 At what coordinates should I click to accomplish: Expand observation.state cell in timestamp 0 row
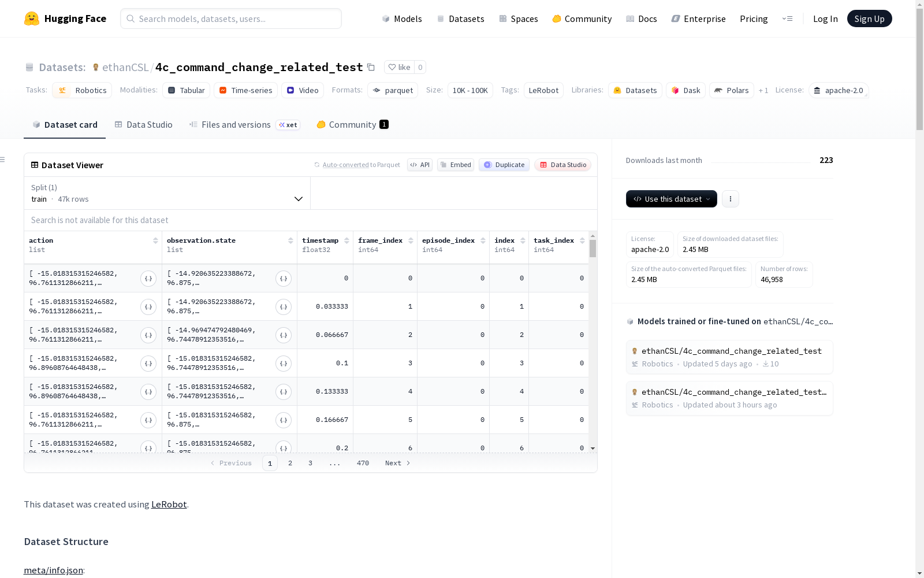pyautogui.click(x=284, y=279)
